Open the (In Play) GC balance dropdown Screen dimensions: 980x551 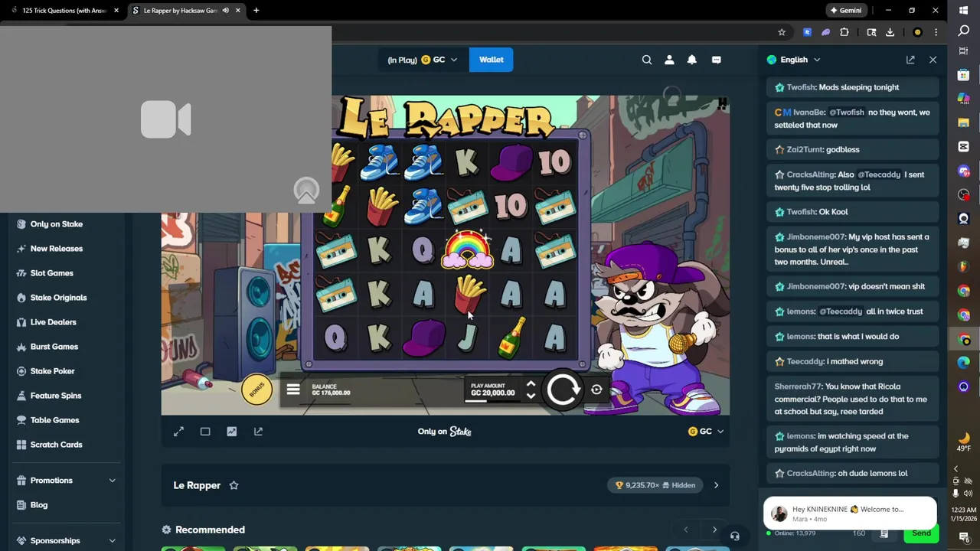click(x=423, y=60)
